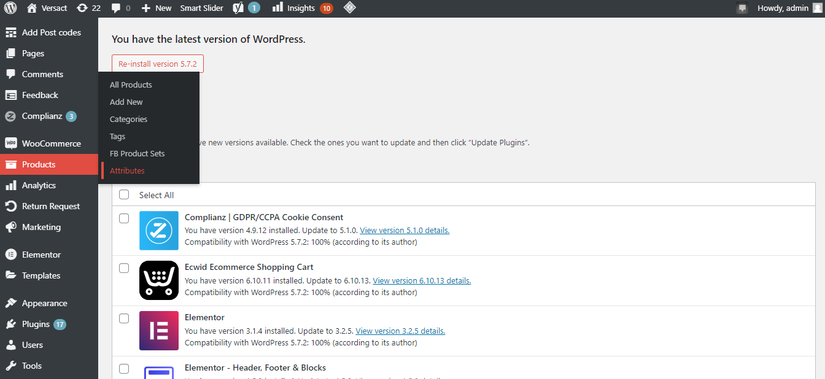This screenshot has height=379, width=825.
Task: Open the Howdy, admin account menu
Action: click(782, 8)
